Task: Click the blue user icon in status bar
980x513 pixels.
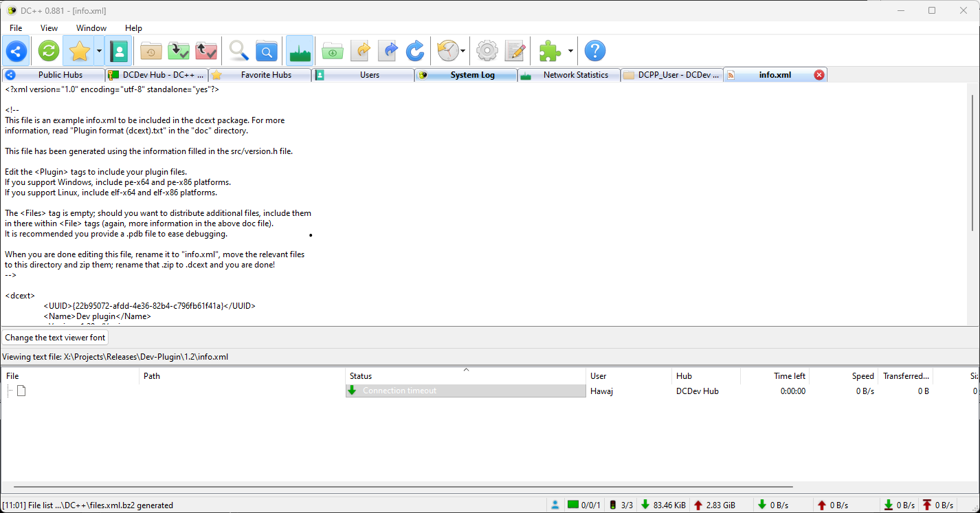Action: click(555, 505)
